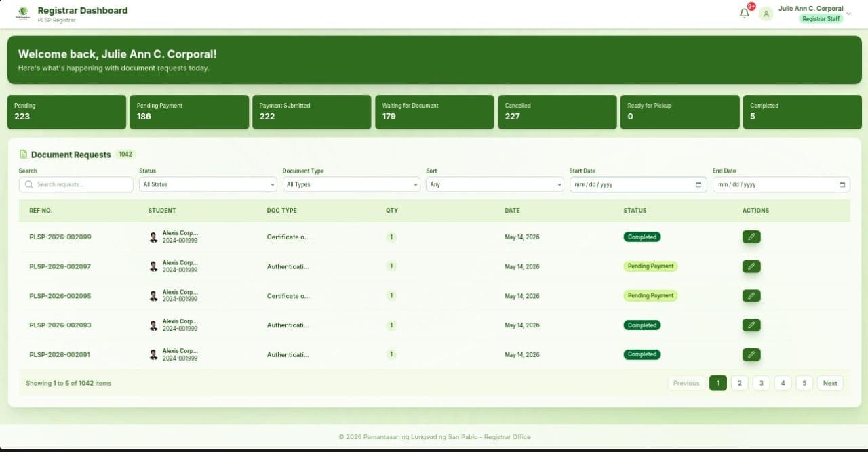Click student avatar in row PLSP-2026-002093
Viewport: 868px width, 452px height.
[x=154, y=325]
